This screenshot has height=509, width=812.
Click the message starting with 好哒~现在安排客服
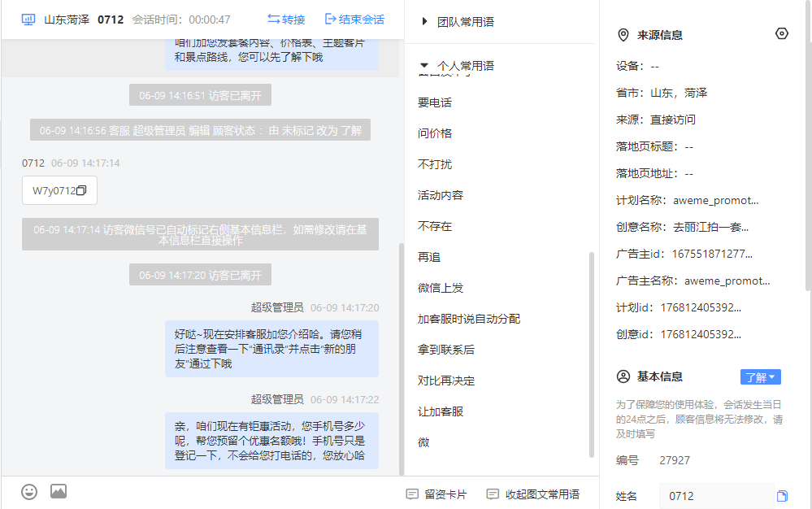(271, 349)
